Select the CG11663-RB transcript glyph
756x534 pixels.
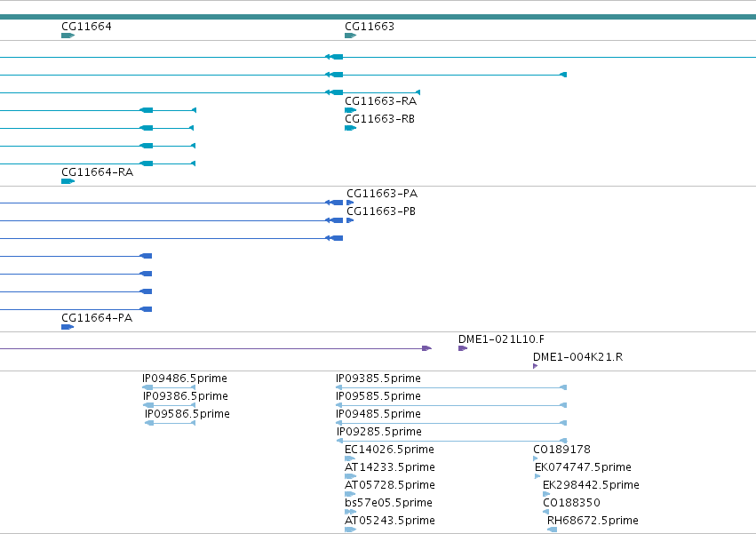click(x=351, y=128)
